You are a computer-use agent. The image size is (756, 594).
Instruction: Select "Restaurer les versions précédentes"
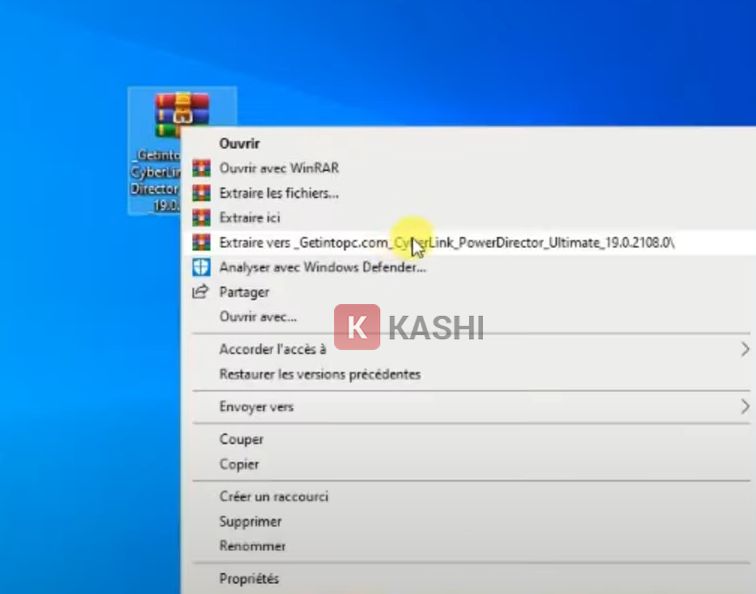click(320, 374)
